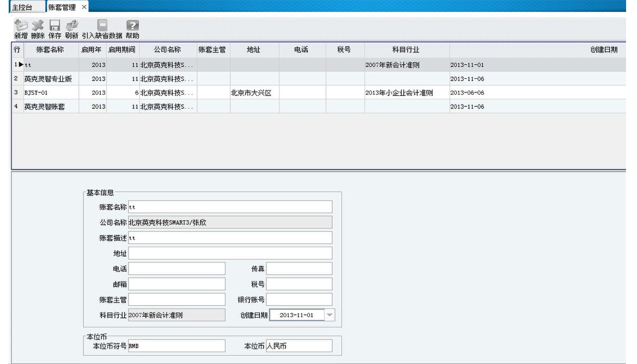
Task: Focus the 税号 input field in form
Action: 299,284
